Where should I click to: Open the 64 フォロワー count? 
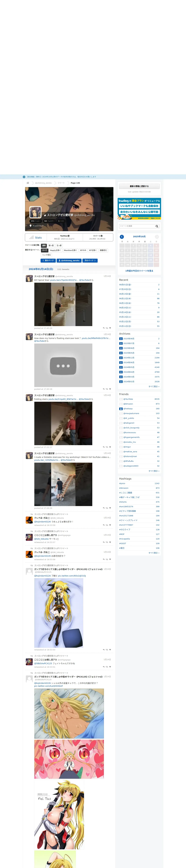coord(49,221)
